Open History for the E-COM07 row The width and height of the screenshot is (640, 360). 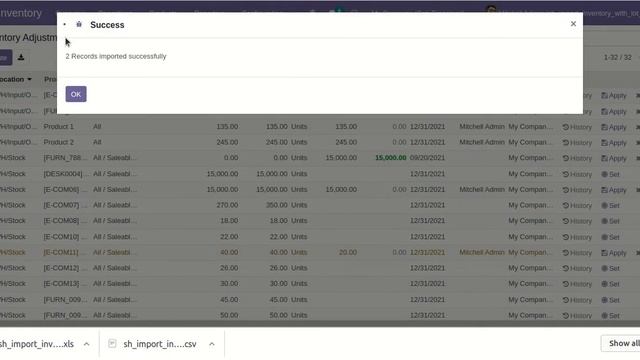[577, 206]
